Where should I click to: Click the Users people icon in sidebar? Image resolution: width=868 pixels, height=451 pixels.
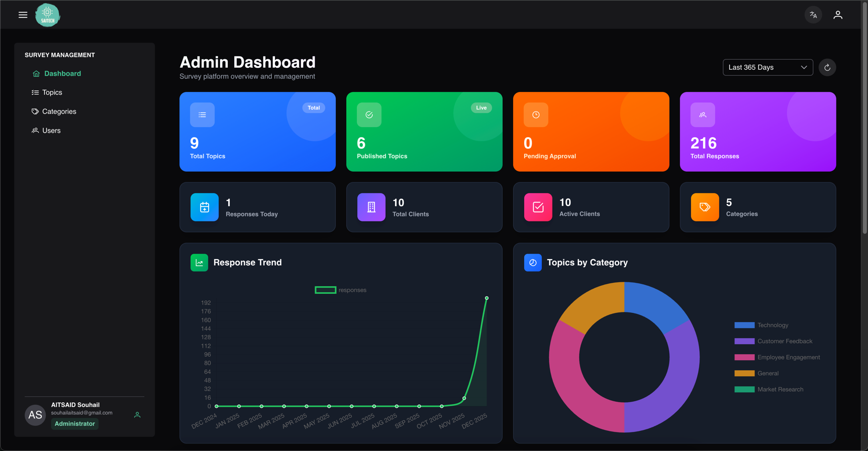coord(35,131)
